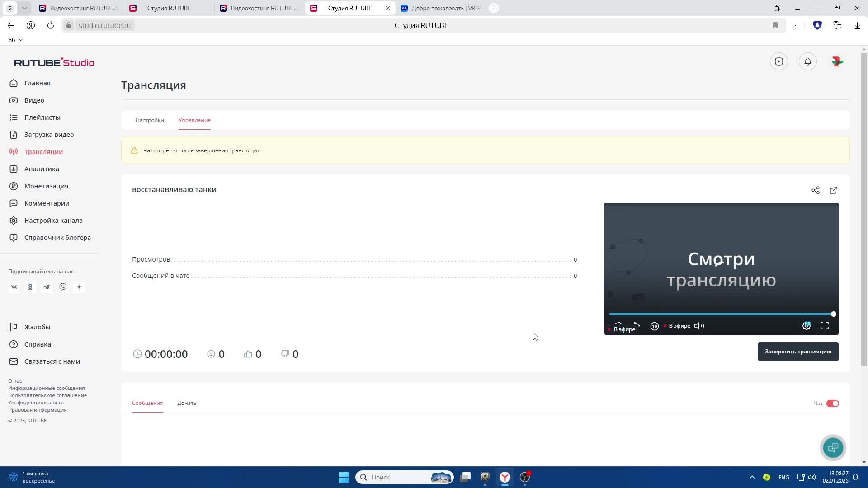Click Завершить трансляцию button
868x488 pixels.
click(x=798, y=352)
